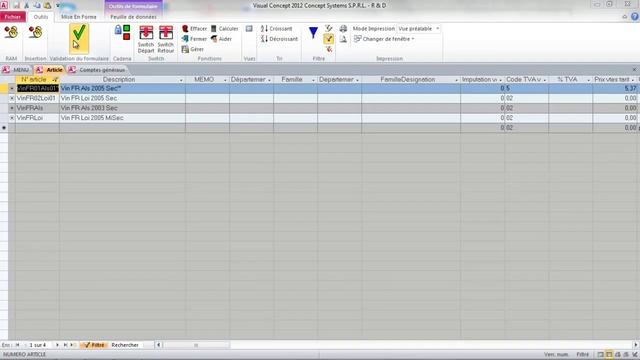Screen dimensions: 640x360
Task: Click the Vues icon in the ribbon
Action: click(249, 29)
